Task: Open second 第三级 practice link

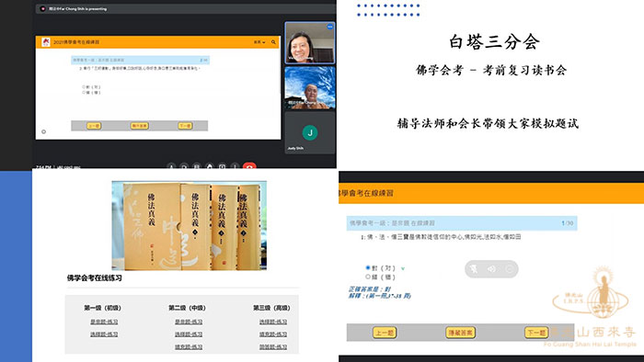Action: [273, 334]
